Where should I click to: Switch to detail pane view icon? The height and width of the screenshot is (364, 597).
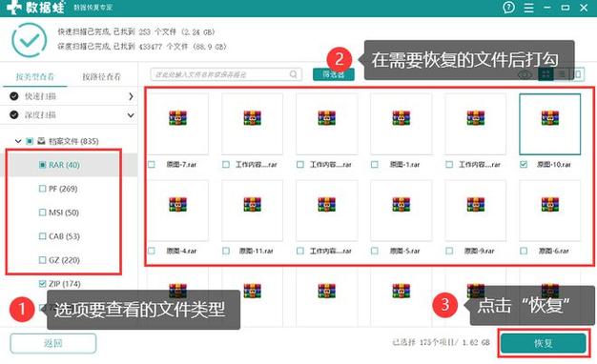[x=578, y=74]
